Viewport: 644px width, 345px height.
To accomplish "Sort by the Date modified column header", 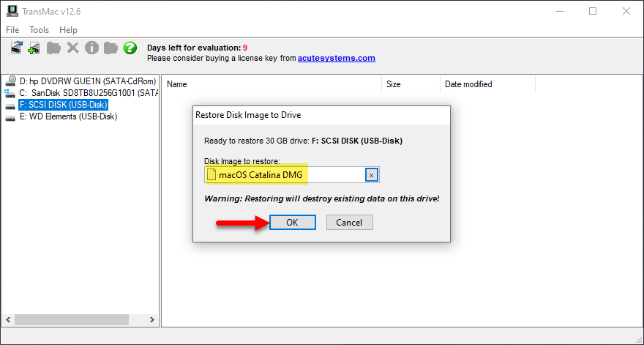I will pyautogui.click(x=488, y=84).
